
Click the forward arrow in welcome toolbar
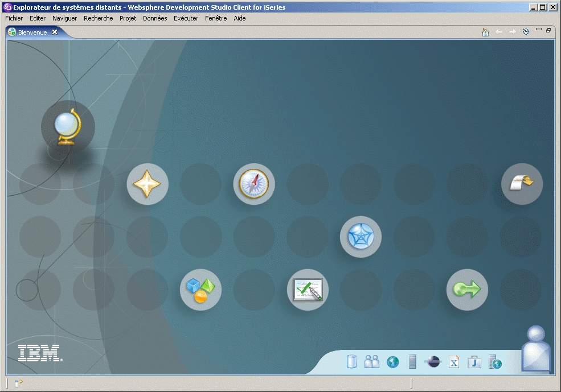[513, 32]
